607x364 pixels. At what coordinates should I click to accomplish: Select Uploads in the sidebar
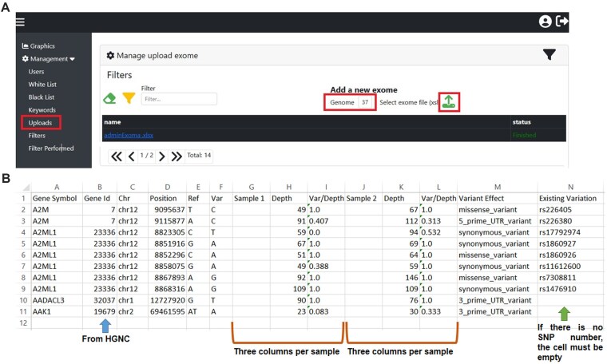pos(40,122)
